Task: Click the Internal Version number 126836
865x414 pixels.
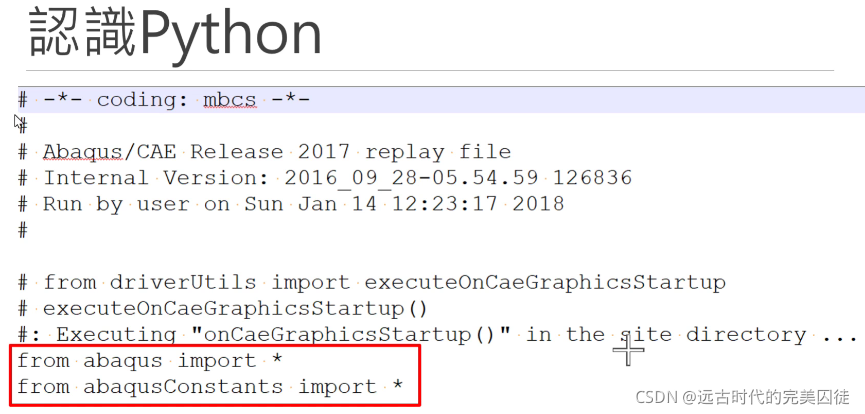Action: pyautogui.click(x=592, y=178)
